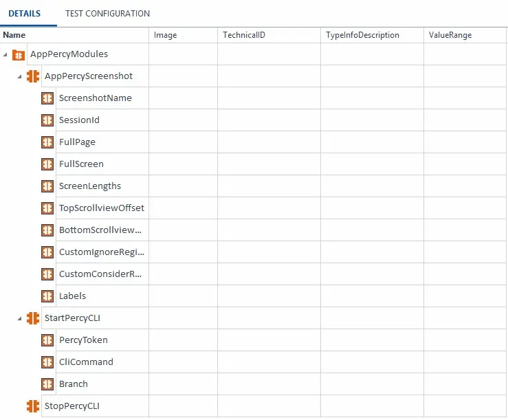Screen dimensions: 508x420
Task: Select the CustomIgnoreRegi... row text
Action: (102, 252)
